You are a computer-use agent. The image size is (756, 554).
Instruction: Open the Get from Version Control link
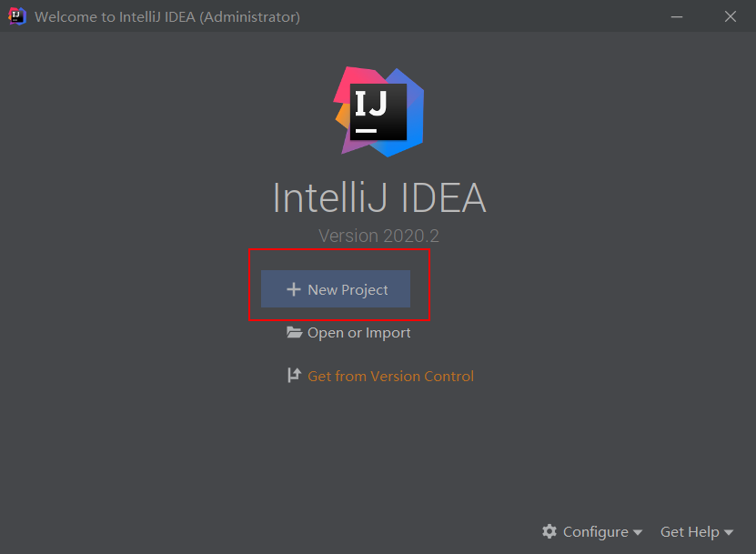[390, 376]
